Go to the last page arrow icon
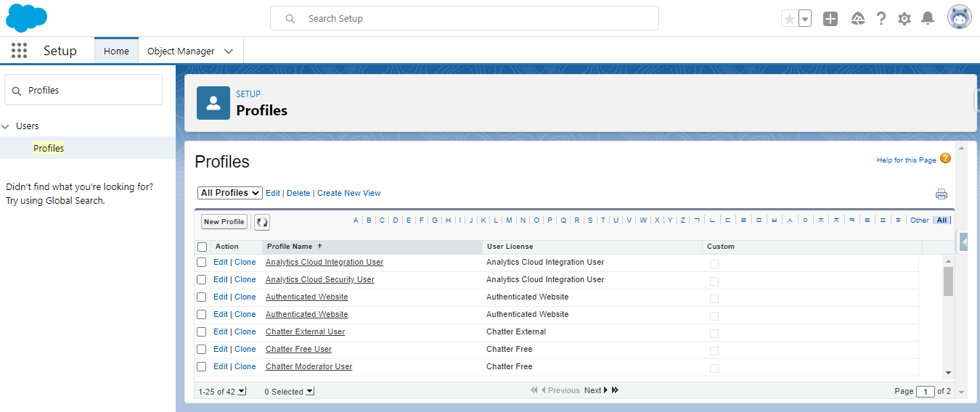Image resolution: width=980 pixels, height=412 pixels. click(x=616, y=390)
